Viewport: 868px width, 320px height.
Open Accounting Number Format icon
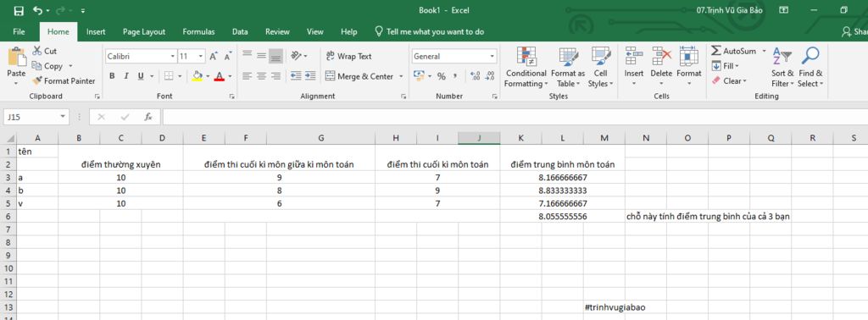tap(419, 75)
